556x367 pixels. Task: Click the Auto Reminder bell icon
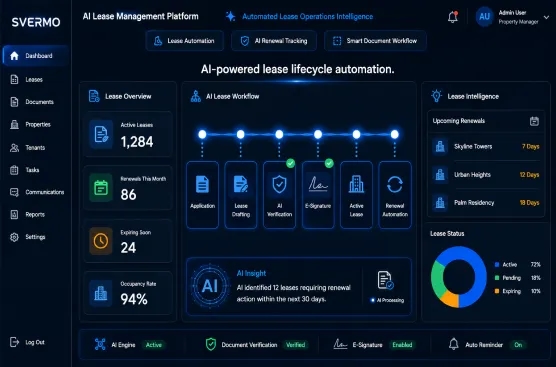(x=454, y=344)
